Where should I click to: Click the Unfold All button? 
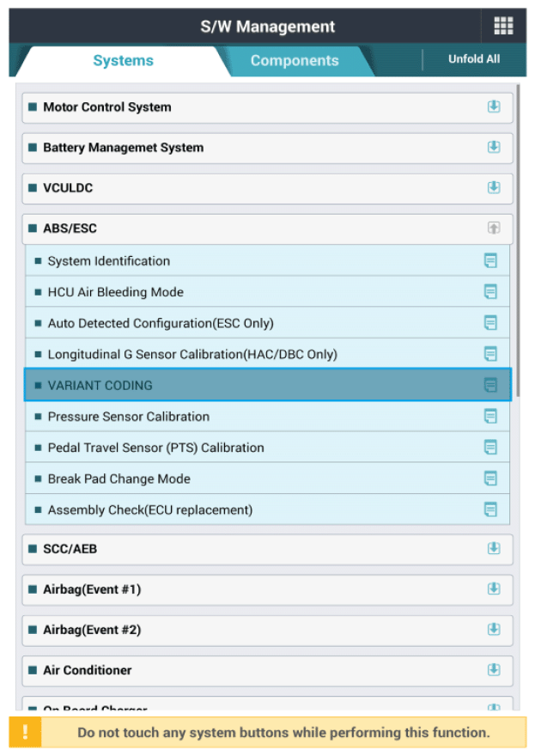[474, 58]
